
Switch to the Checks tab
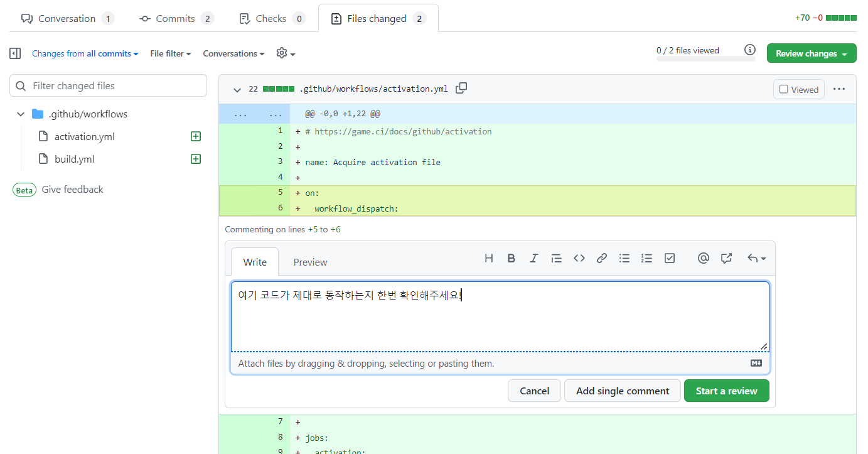pyautogui.click(x=272, y=18)
